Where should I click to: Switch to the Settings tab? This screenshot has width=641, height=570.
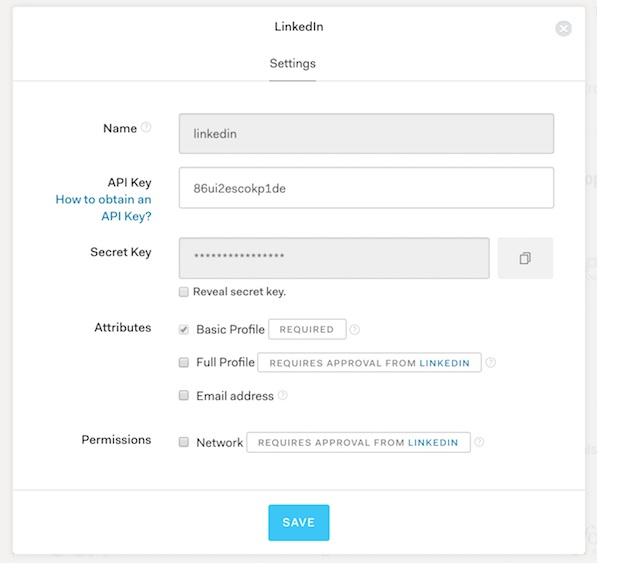coord(292,64)
